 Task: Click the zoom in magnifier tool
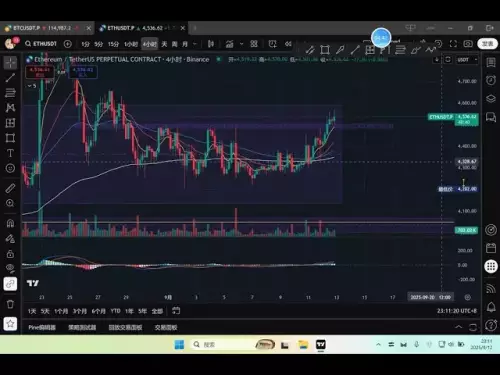(x=10, y=203)
